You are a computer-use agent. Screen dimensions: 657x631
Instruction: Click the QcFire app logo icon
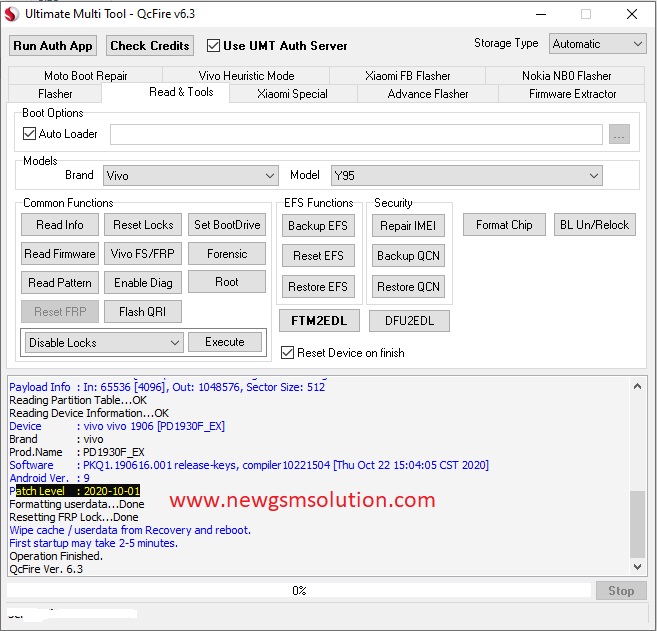click(12, 14)
